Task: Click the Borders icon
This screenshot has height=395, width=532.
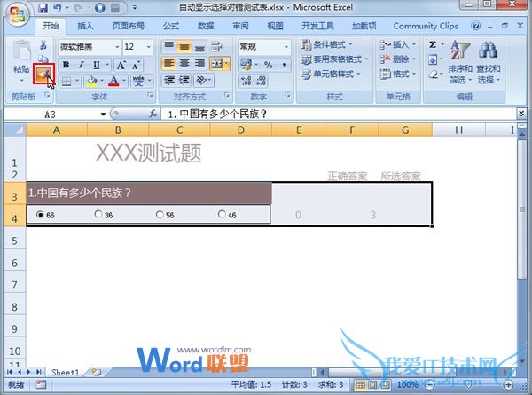Action: tap(66, 81)
